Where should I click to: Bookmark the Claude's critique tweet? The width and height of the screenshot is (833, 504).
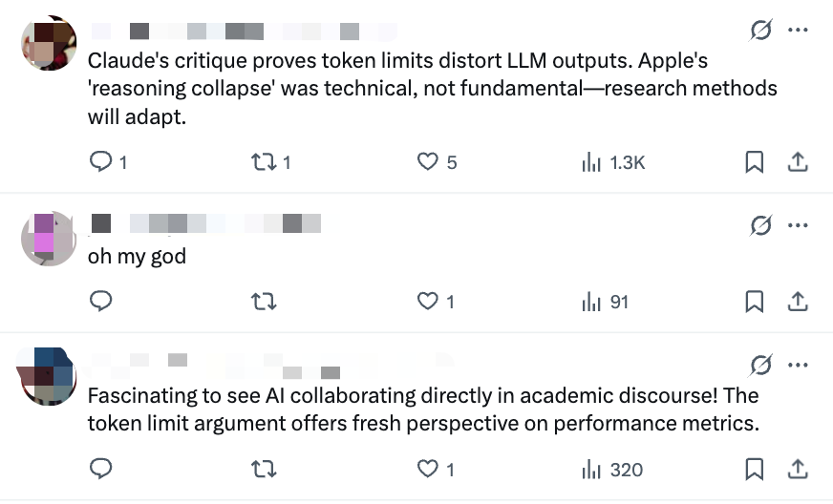(x=755, y=162)
